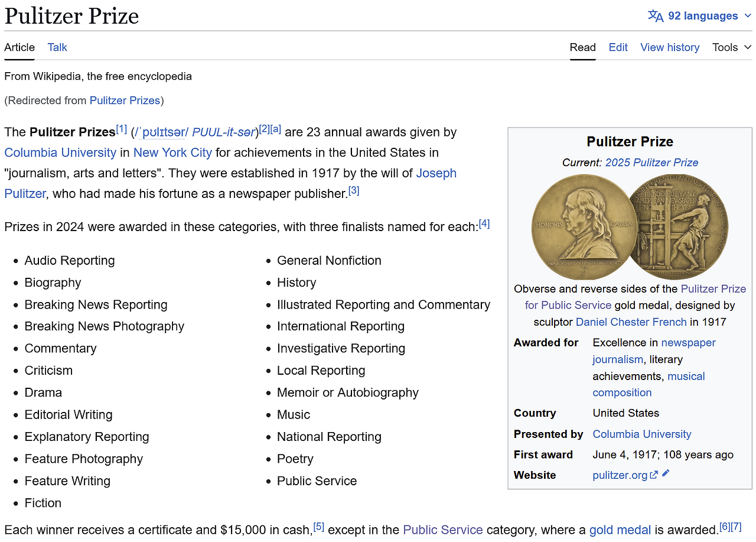Click the Editorial Writing list item
Screen dimensions: 756x542
pos(69,415)
